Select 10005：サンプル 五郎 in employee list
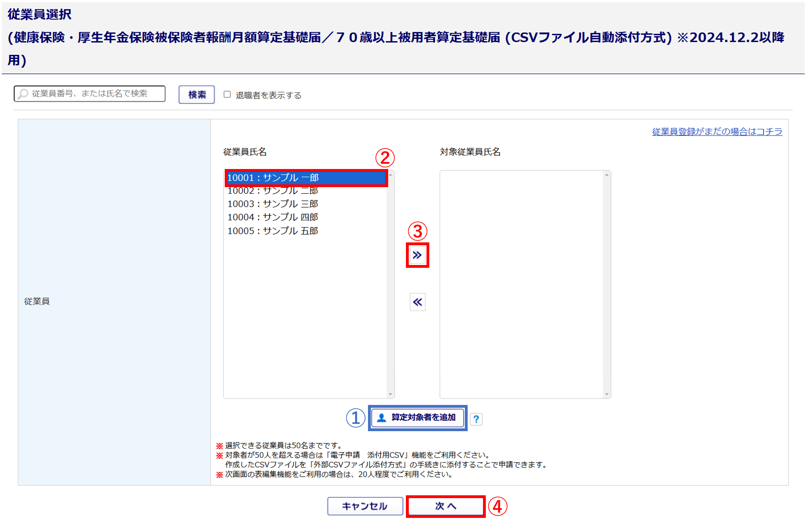The image size is (807, 532). (x=273, y=231)
